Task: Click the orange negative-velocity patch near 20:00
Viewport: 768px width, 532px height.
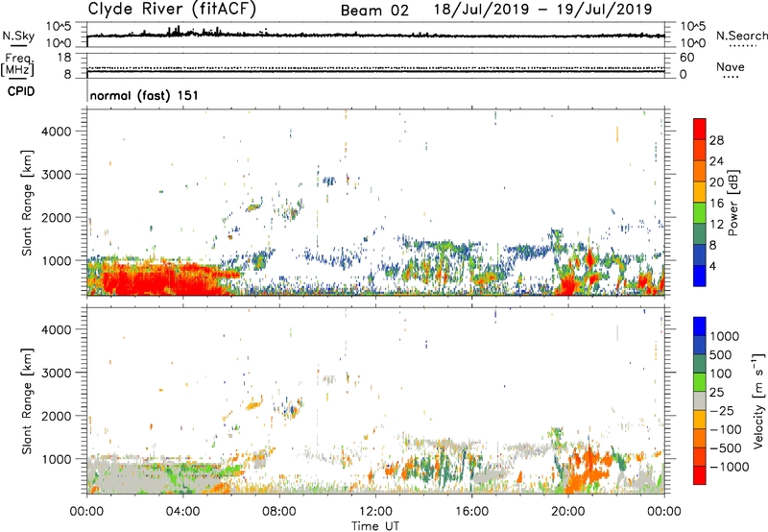Action: pyautogui.click(x=588, y=468)
